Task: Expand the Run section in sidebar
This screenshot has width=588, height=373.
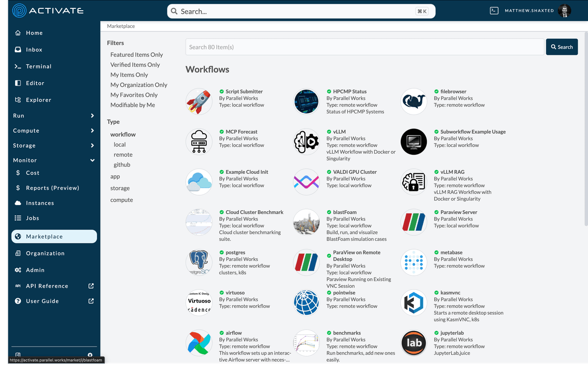Action: (x=54, y=116)
